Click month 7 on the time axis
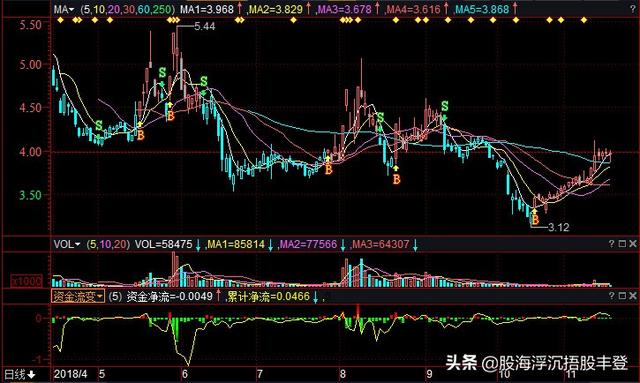Screen dimensions: 640x383 (260, 374)
